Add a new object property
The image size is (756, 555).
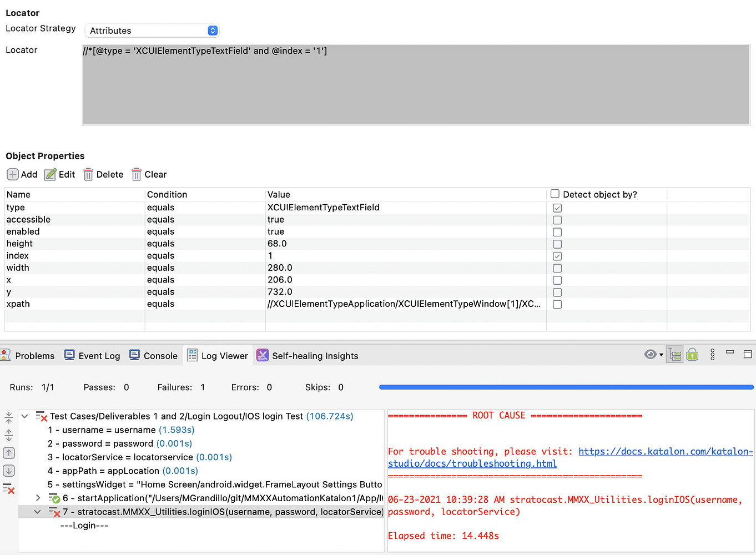pos(22,174)
